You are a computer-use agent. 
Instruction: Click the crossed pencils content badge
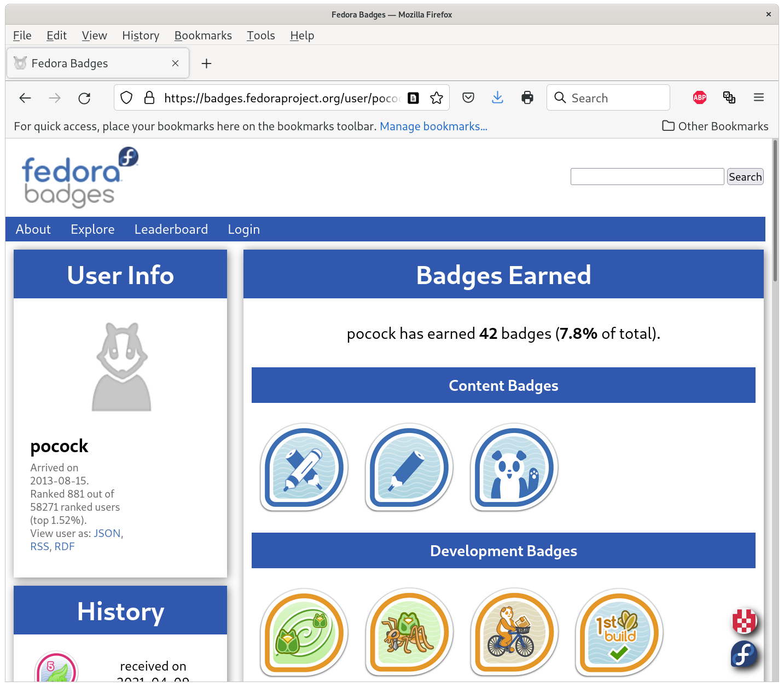(304, 467)
